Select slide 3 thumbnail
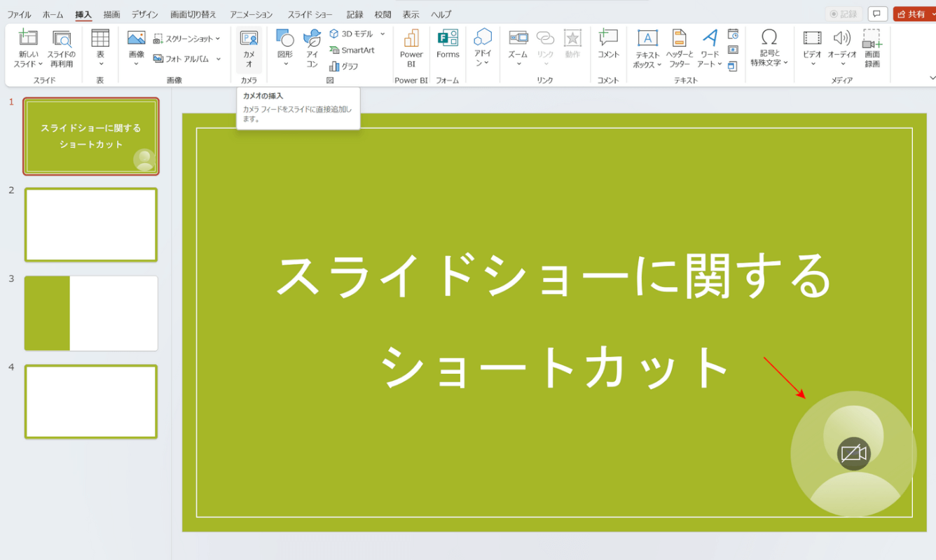936x560 pixels. (91, 313)
